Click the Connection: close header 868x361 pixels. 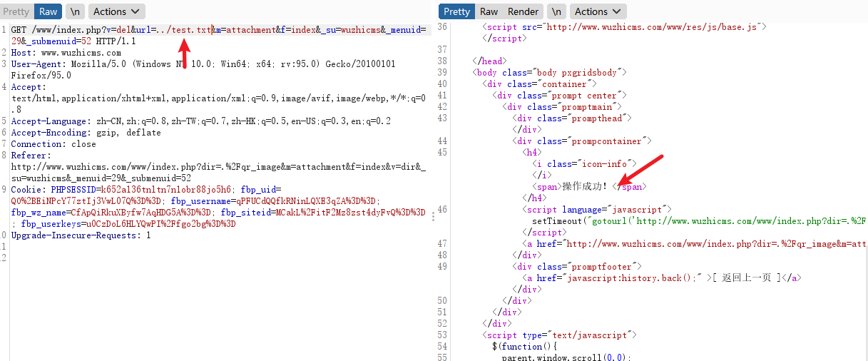tap(53, 144)
